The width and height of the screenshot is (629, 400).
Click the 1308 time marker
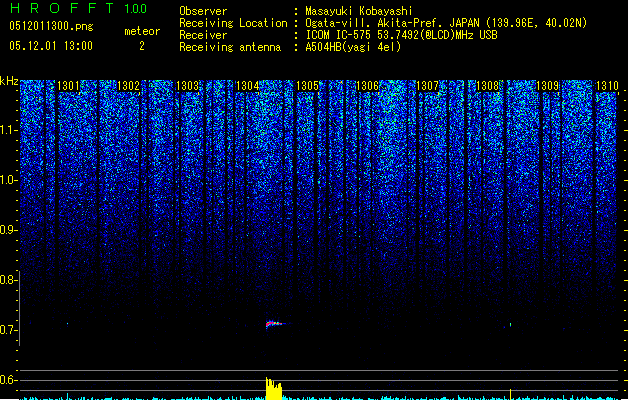[x=487, y=86]
